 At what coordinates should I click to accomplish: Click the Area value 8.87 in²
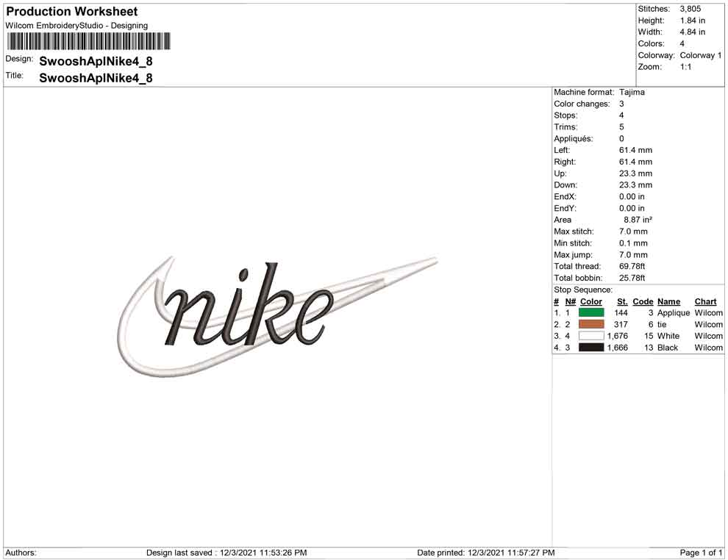[x=638, y=220]
